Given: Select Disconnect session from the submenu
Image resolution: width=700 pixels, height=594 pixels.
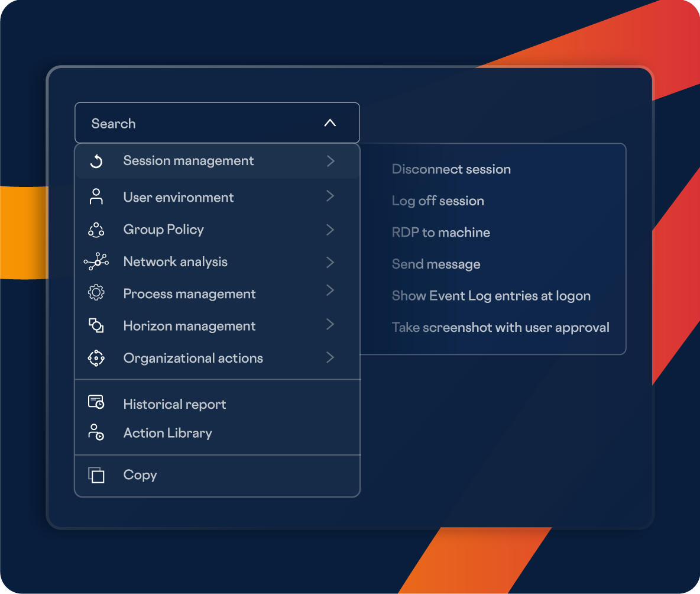Looking at the screenshot, I should click(451, 169).
